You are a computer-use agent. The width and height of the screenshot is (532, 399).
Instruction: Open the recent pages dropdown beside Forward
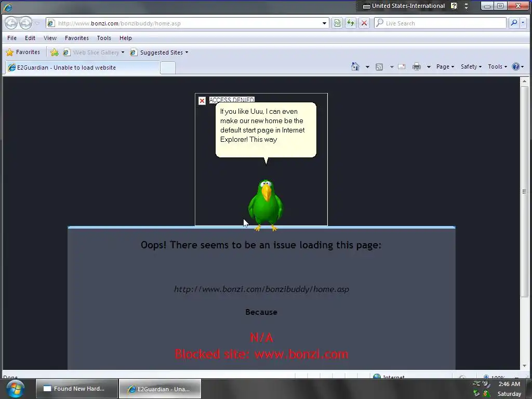pos(37,23)
